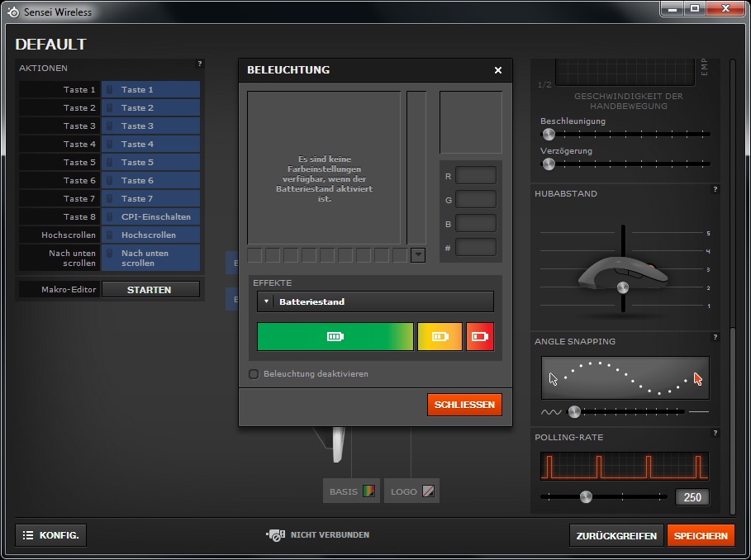Click the LOGO lighting color icon
The width and height of the screenshot is (751, 560).
pyautogui.click(x=428, y=491)
